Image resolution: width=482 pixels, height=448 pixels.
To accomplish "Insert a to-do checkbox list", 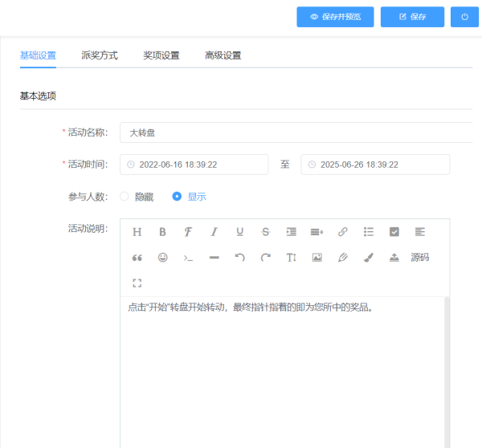I will (394, 232).
